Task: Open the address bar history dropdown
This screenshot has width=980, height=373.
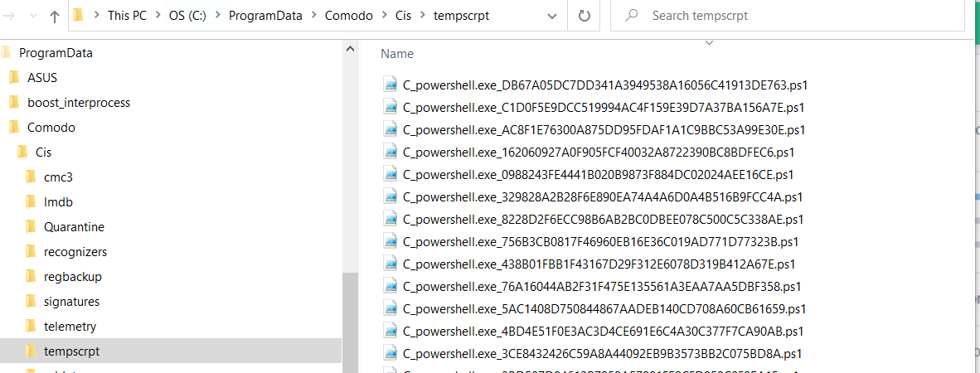Action: click(x=552, y=16)
